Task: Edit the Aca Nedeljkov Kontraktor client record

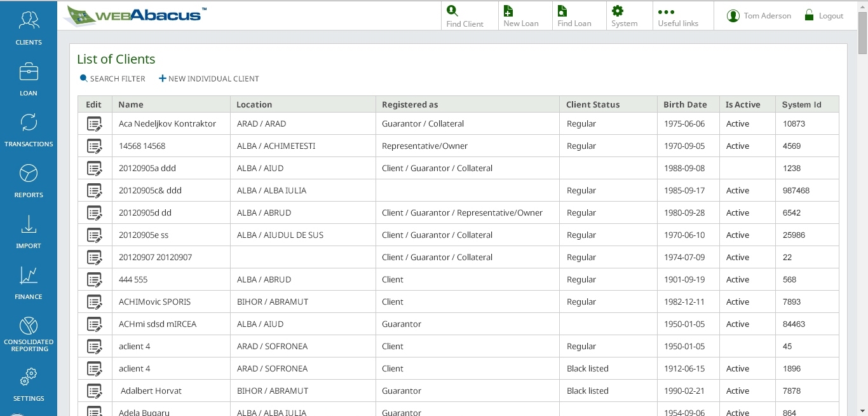Action: coord(94,123)
